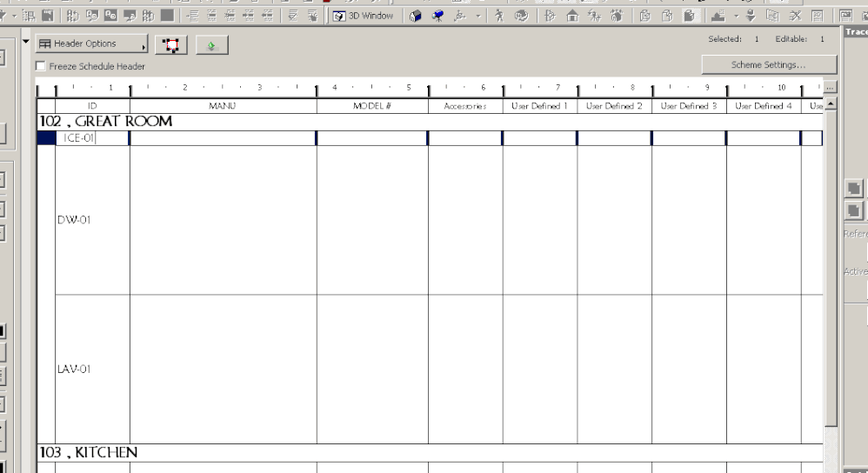Select the User Defined 3 column header
Image resolution: width=868 pixels, height=473 pixels.
pyautogui.click(x=689, y=106)
